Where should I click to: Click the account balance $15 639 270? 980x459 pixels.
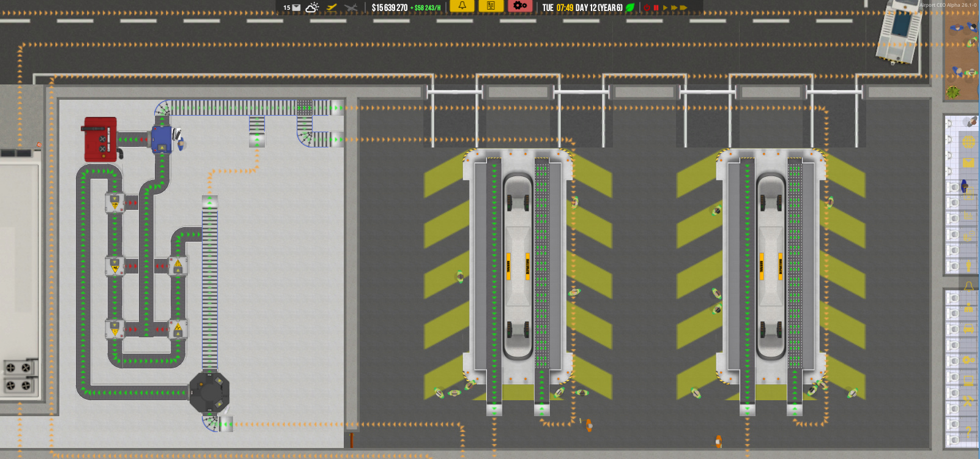(389, 8)
